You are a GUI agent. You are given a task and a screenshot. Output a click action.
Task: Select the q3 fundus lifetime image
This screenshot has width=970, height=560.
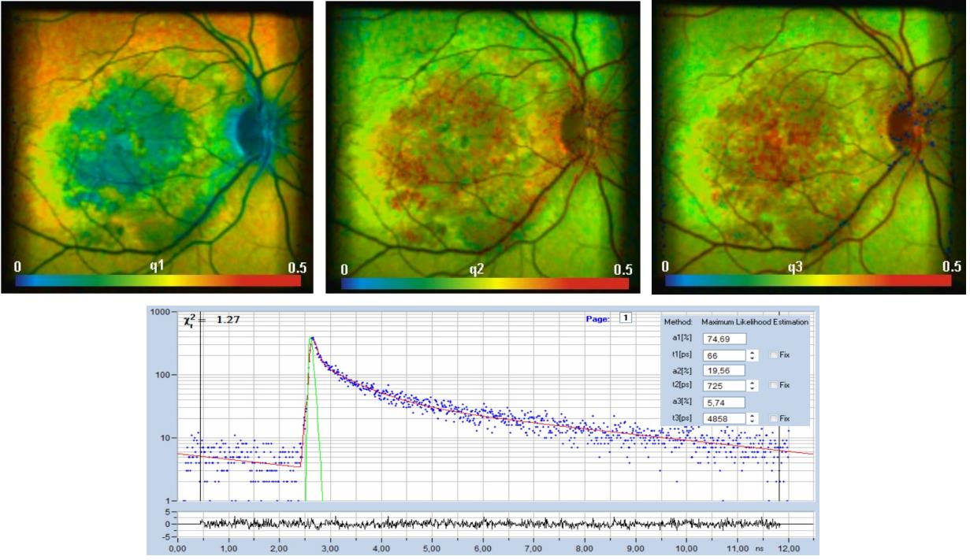coord(808,134)
